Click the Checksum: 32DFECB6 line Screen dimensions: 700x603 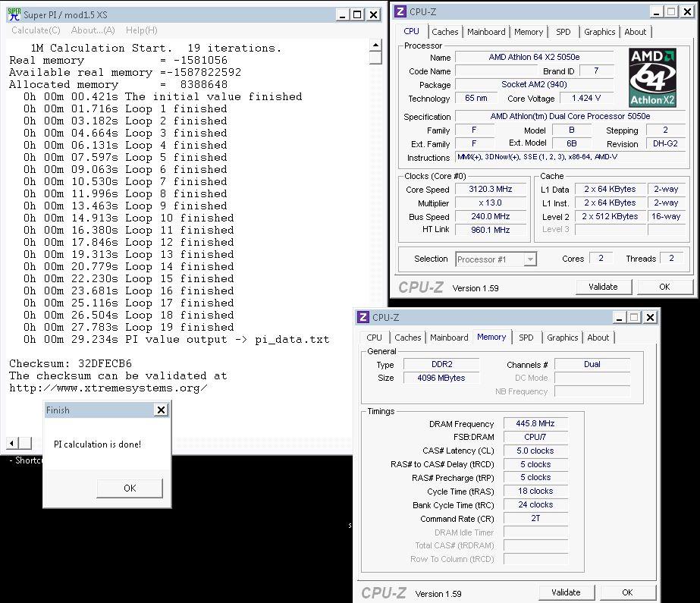[x=71, y=363]
